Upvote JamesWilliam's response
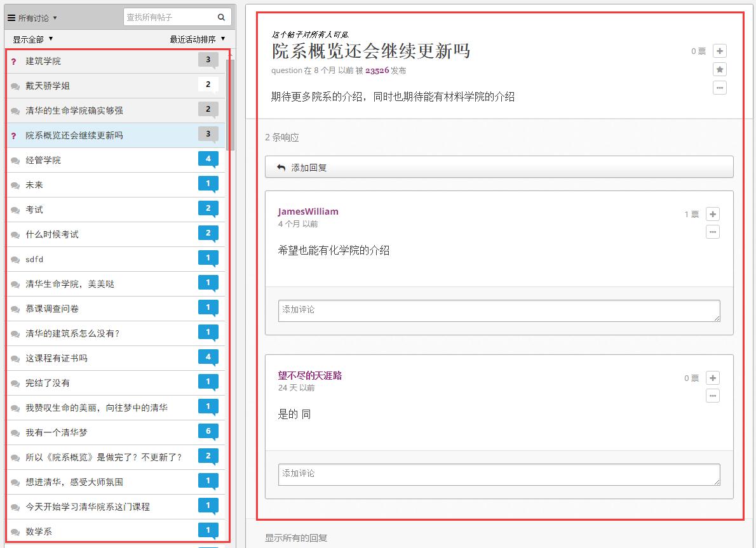This screenshot has width=756, height=548. tap(713, 215)
